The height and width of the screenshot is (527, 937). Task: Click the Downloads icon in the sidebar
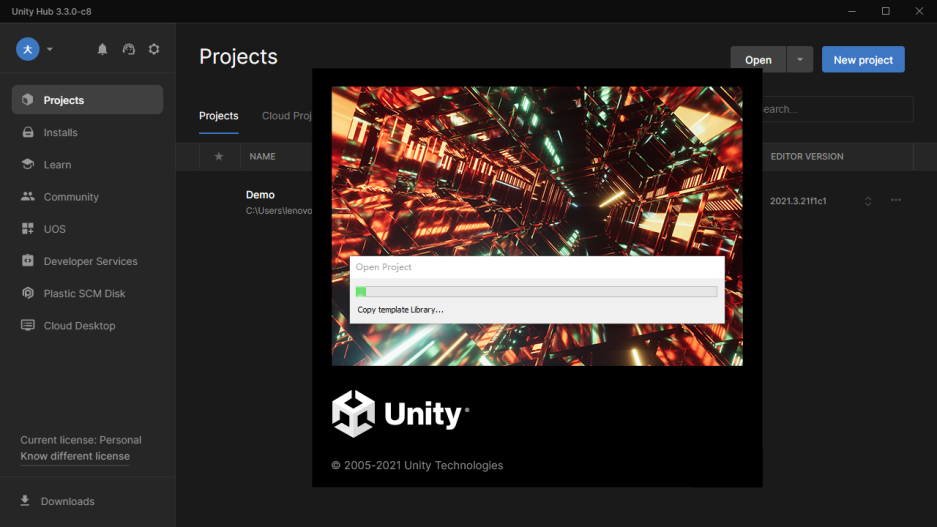(25, 501)
